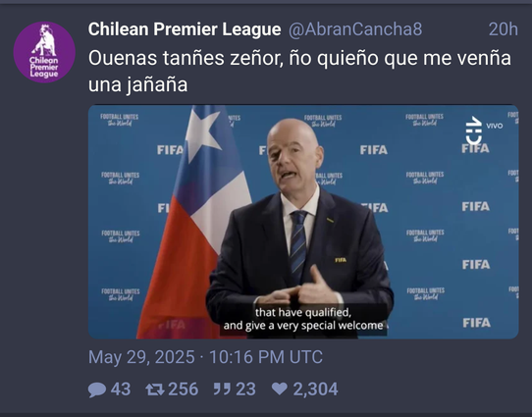The width and height of the screenshot is (532, 417).
Task: Click the CHV channel logo on video
Action: [x=474, y=131]
